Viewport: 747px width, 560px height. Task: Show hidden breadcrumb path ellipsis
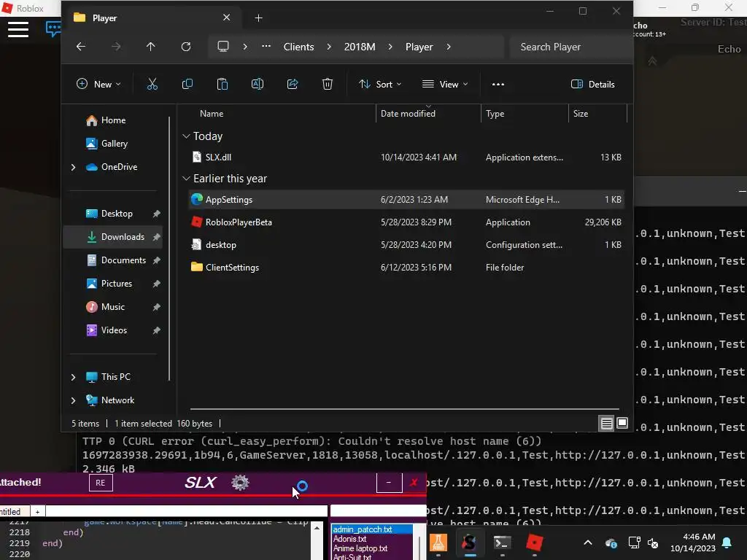tap(266, 47)
